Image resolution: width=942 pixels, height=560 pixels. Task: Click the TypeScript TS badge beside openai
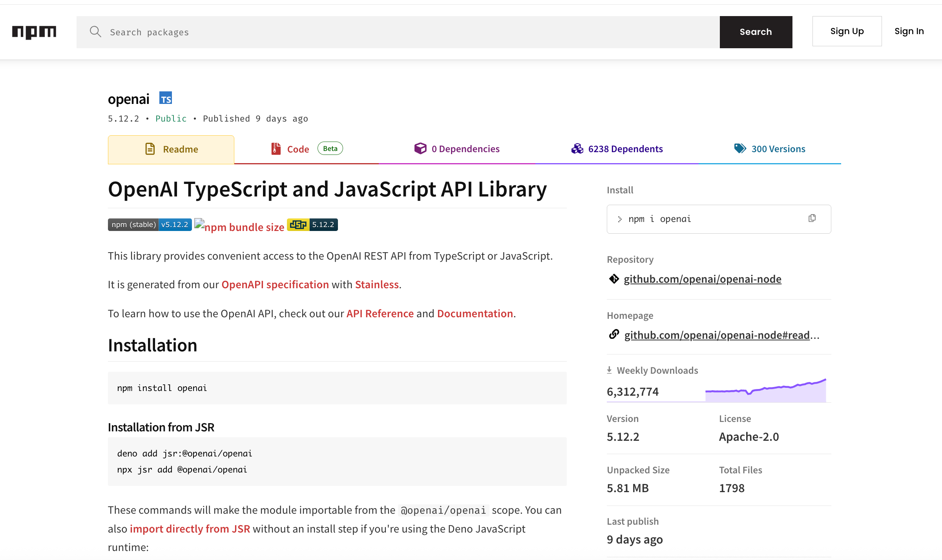point(165,98)
